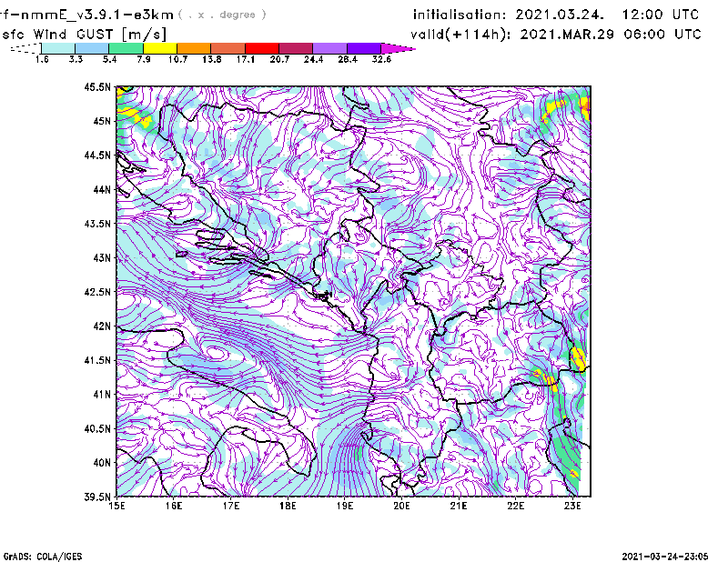
Task: Click the '45.5N' latitude label
Action: [97, 86]
